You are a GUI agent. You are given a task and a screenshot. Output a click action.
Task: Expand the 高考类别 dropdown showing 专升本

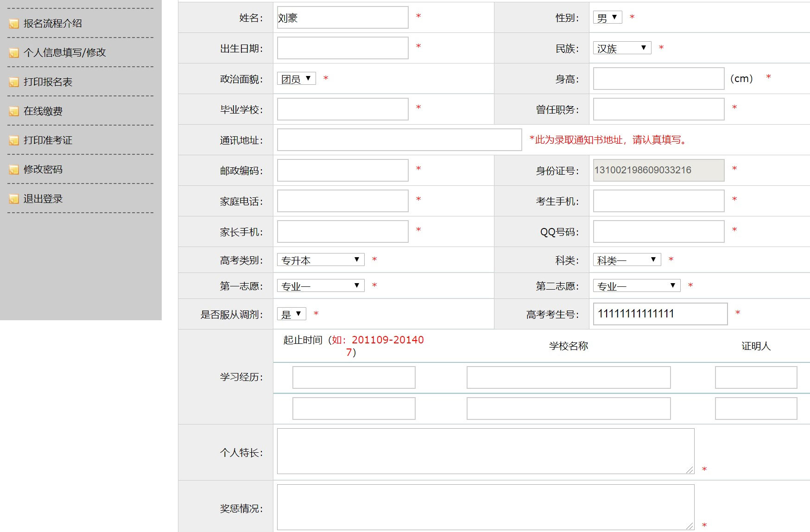click(x=320, y=260)
